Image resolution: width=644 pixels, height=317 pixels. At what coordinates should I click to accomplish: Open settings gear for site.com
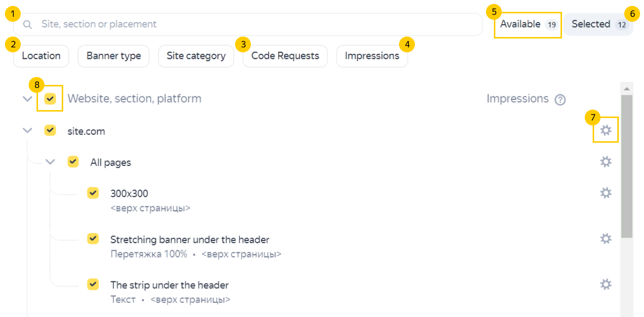tap(605, 130)
